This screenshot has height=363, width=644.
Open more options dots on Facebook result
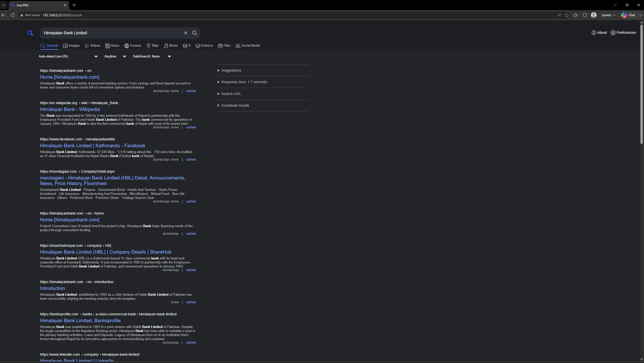[182, 160]
